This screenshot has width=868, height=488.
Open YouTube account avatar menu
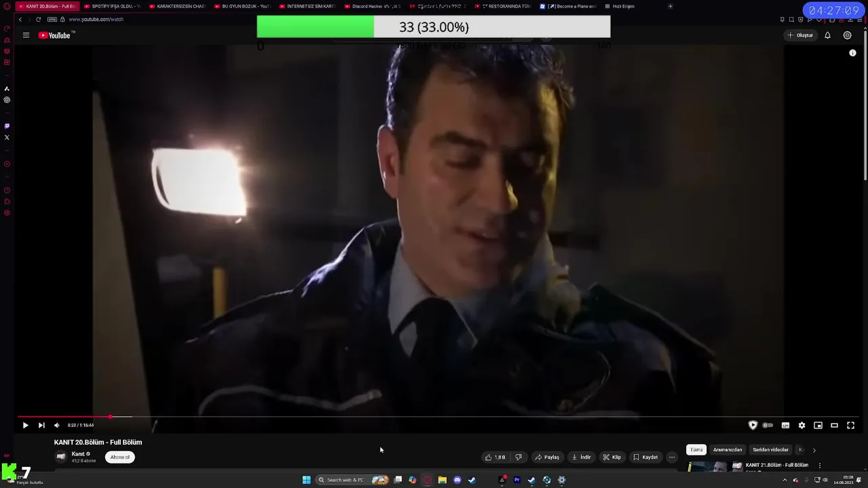pyautogui.click(x=847, y=35)
